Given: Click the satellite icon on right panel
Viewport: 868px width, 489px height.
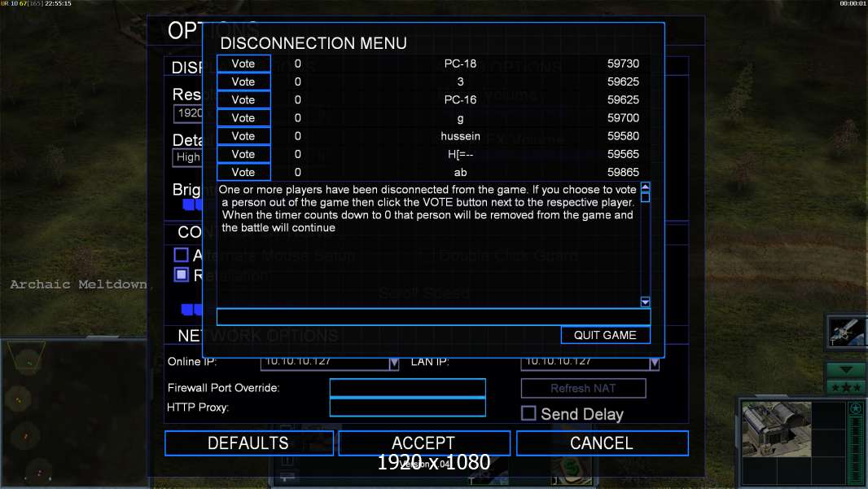Looking at the screenshot, I should [846, 332].
